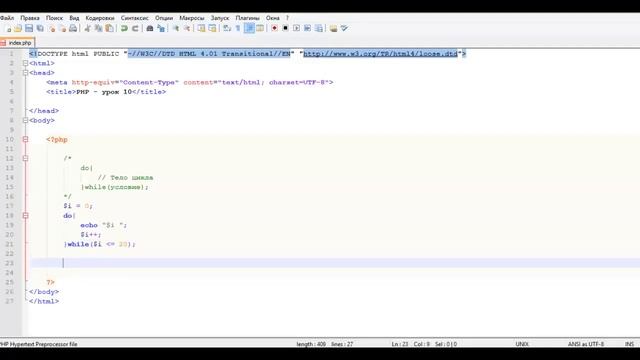Viewport: 640px width, 360px height.
Task: Toggle synchronized horizontal scrolling icon
Action: pos(212,29)
